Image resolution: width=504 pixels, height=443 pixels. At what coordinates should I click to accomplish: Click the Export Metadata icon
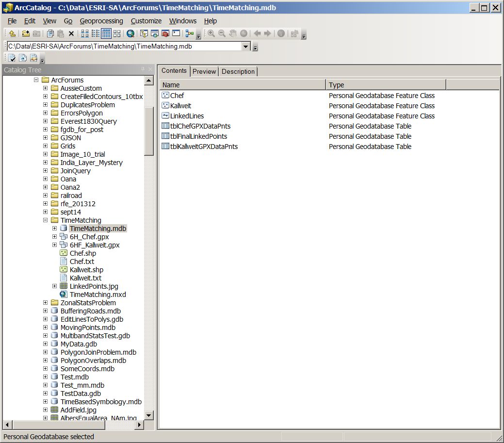tap(23, 58)
